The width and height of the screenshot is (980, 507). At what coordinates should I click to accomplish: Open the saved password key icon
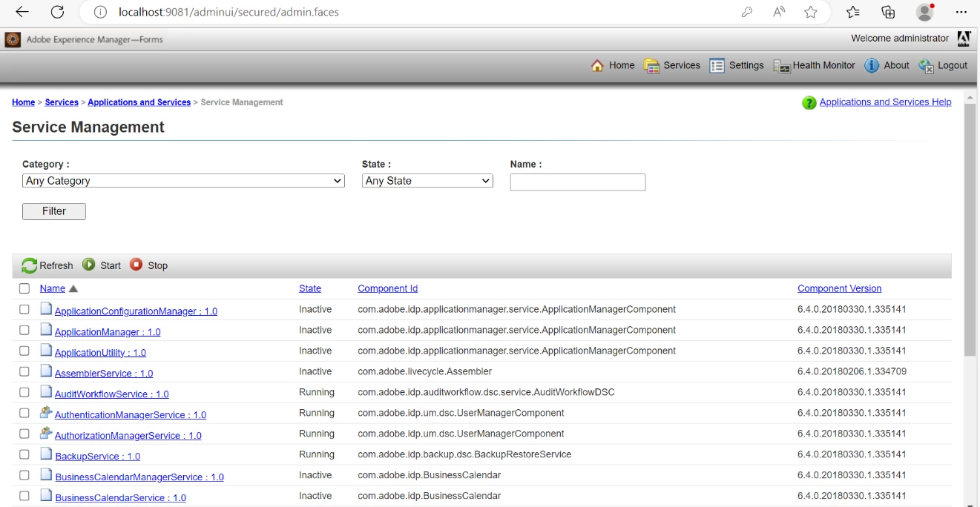pos(747,12)
